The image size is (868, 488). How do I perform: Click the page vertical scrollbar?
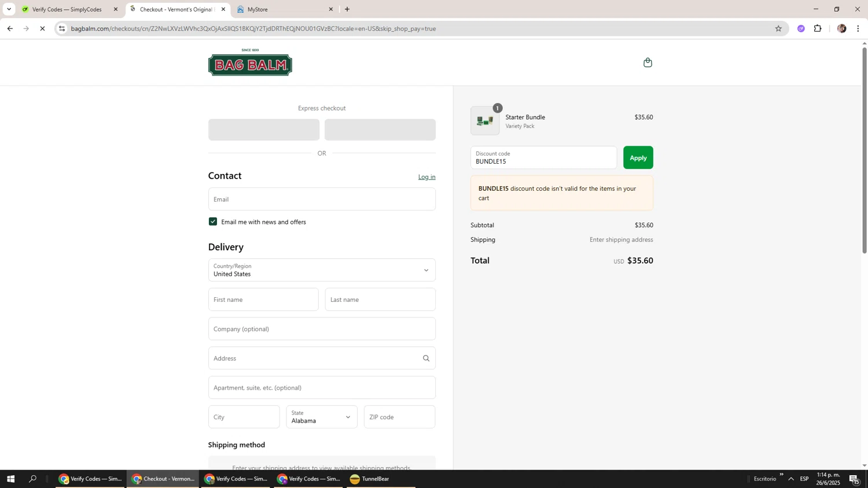(865, 150)
